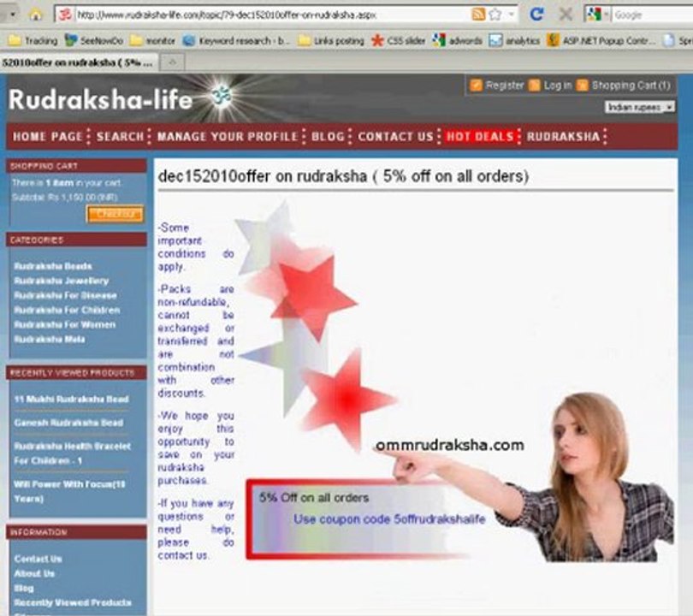Go to HOME PAGE in navigation menu
Screen dimensions: 693x616
tap(48, 137)
